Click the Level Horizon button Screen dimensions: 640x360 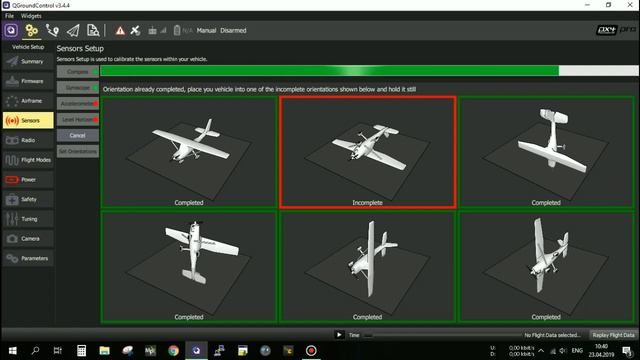78,120
